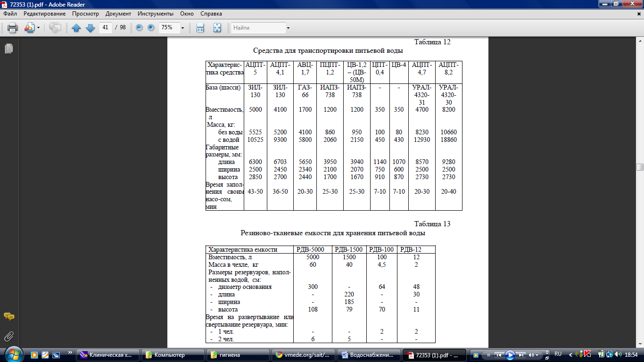This screenshot has height=362, width=644.
Task: Zoom out with the minus button
Action: pos(140,28)
